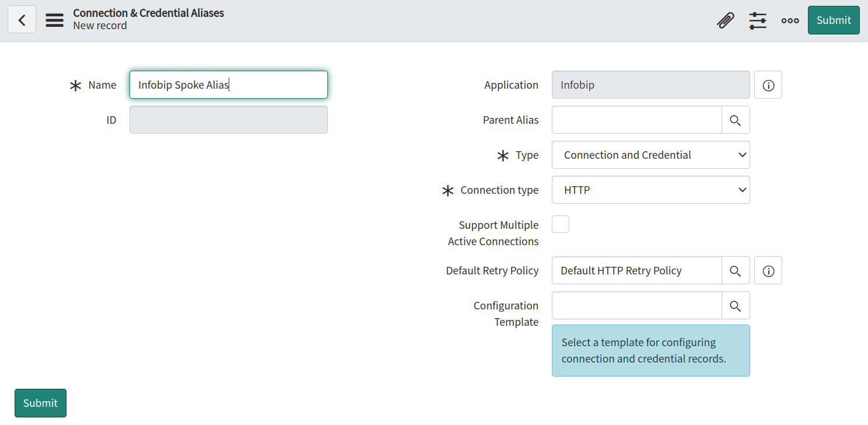
Task: Click the read-only ID field
Action: tap(228, 120)
